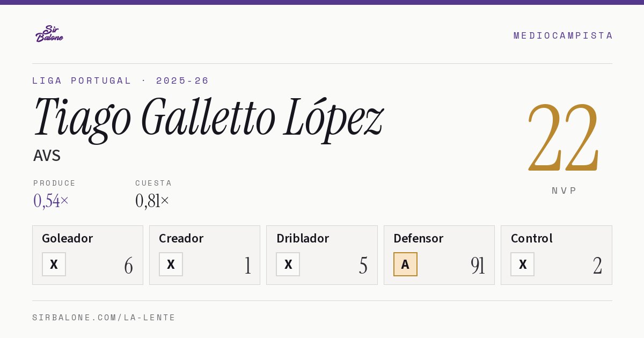Screen dimensions: 644x338
Task: Click the Liga Portugal 2025-26 label
Action: pyautogui.click(x=121, y=80)
